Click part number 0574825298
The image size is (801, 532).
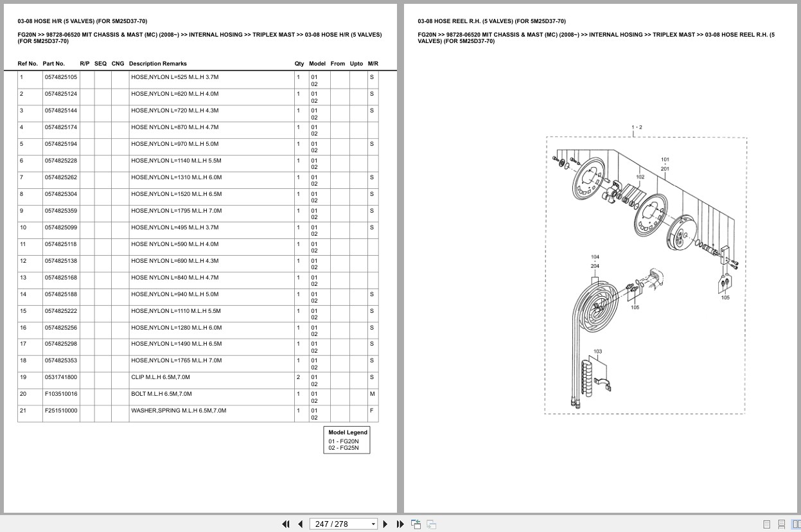coord(61,344)
